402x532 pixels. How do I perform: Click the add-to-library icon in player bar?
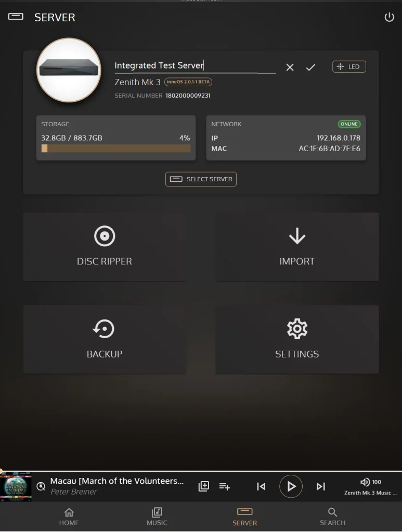204,486
